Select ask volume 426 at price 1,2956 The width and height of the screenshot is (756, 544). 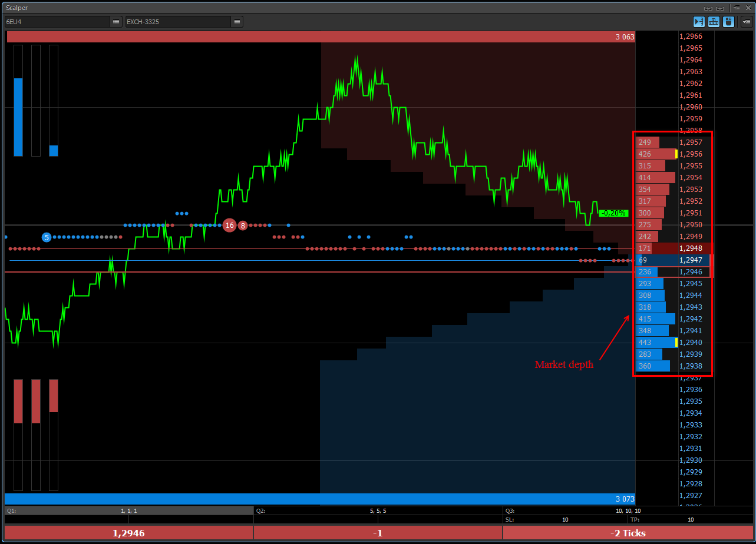pos(657,154)
